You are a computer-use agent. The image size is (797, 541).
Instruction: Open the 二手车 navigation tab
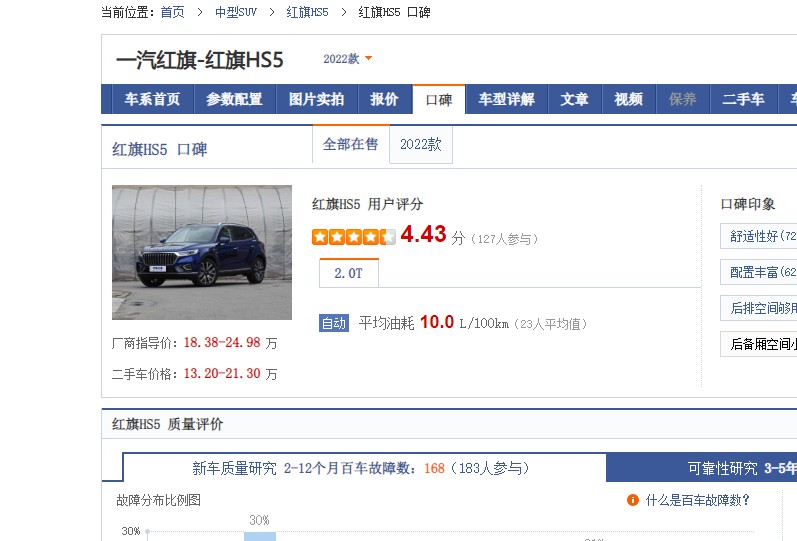(x=743, y=99)
